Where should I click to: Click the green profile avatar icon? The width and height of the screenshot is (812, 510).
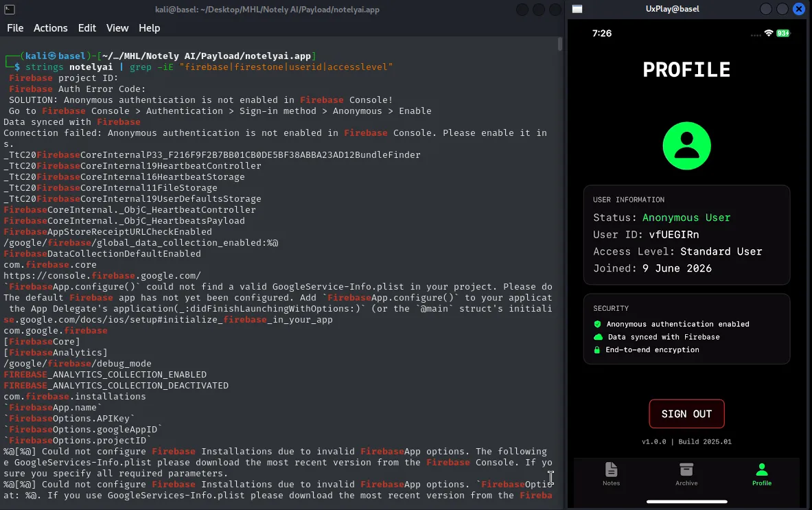686,146
